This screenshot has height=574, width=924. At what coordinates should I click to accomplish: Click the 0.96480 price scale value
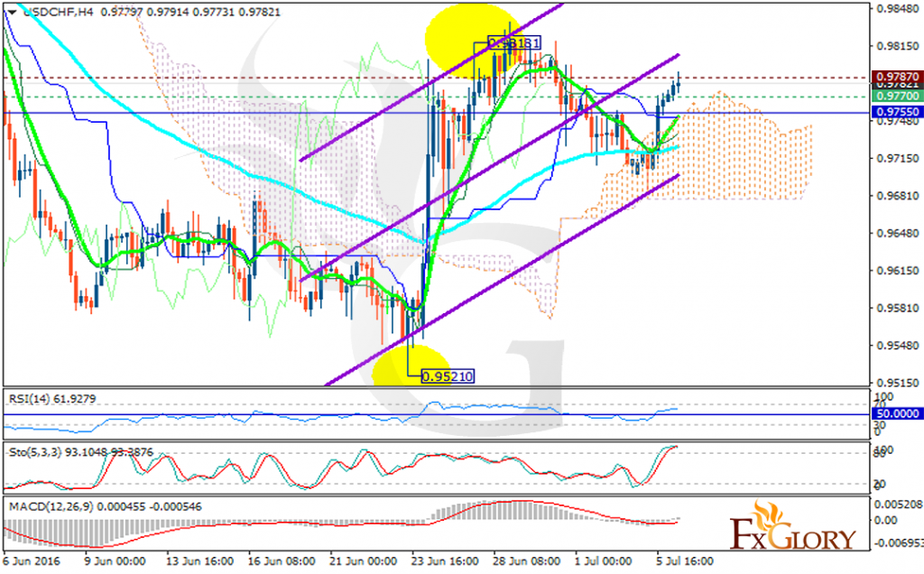[x=898, y=233]
